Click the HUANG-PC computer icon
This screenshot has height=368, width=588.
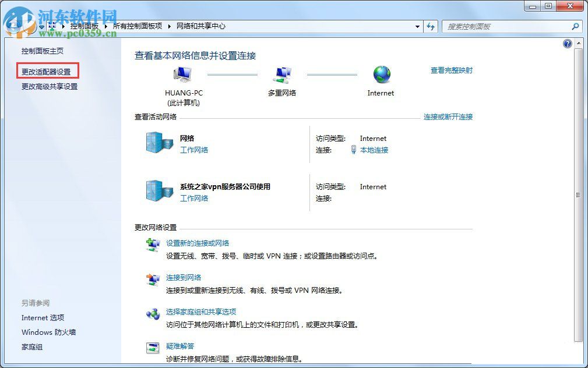tap(182, 73)
